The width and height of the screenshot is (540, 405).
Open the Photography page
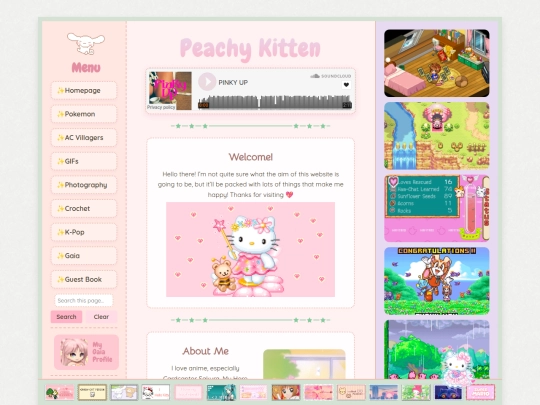pyautogui.click(x=84, y=185)
